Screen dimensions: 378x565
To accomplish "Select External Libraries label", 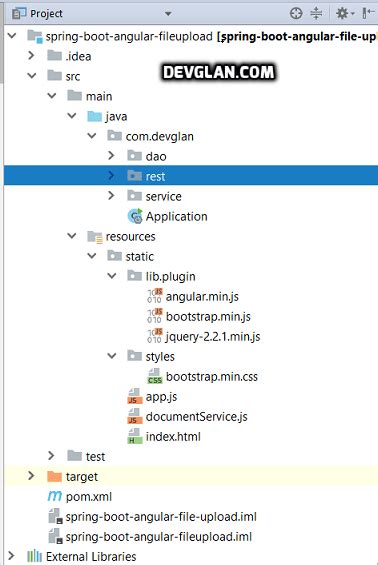I will tap(91, 557).
